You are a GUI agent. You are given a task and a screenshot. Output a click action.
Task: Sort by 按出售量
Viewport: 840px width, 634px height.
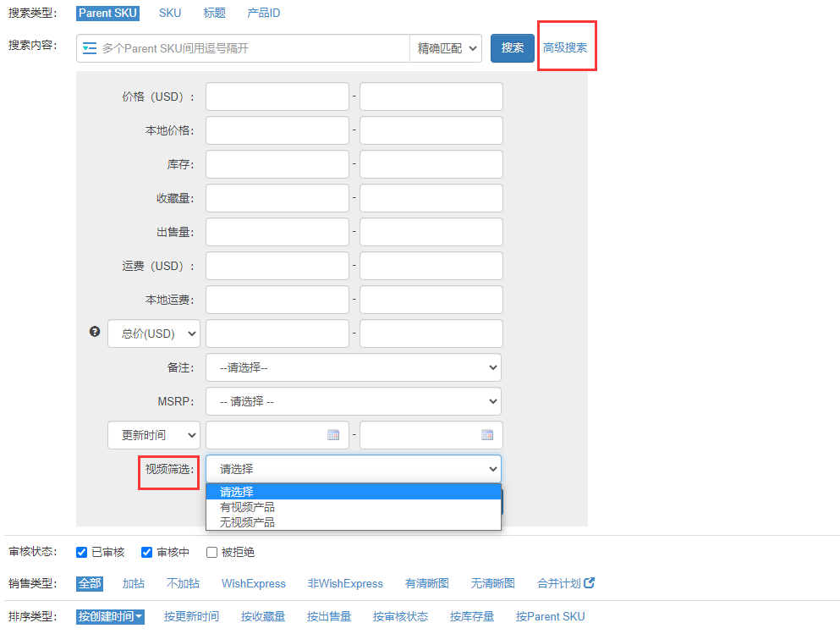click(x=329, y=616)
